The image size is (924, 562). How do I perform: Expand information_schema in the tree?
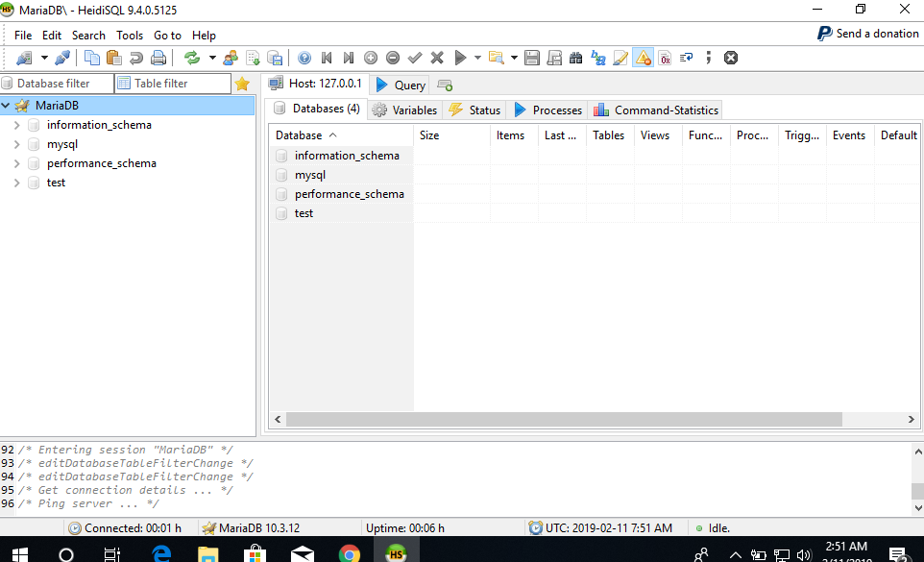(x=16, y=125)
